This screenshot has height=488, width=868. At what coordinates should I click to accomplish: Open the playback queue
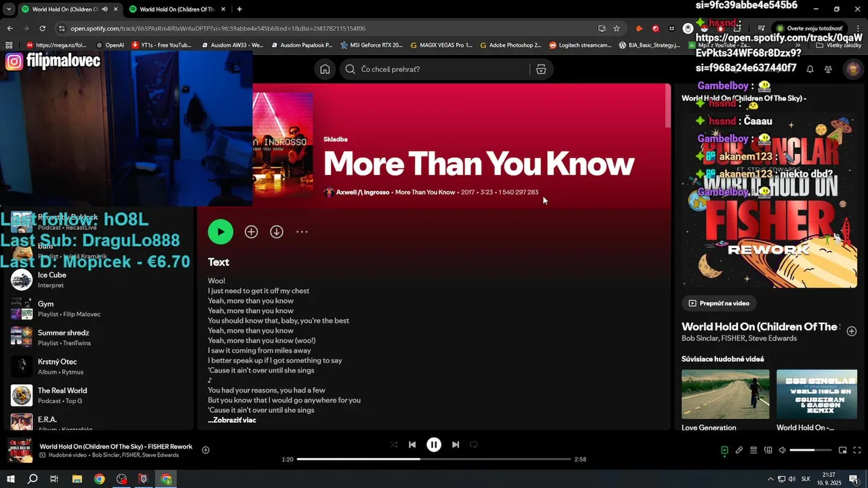pos(753,450)
